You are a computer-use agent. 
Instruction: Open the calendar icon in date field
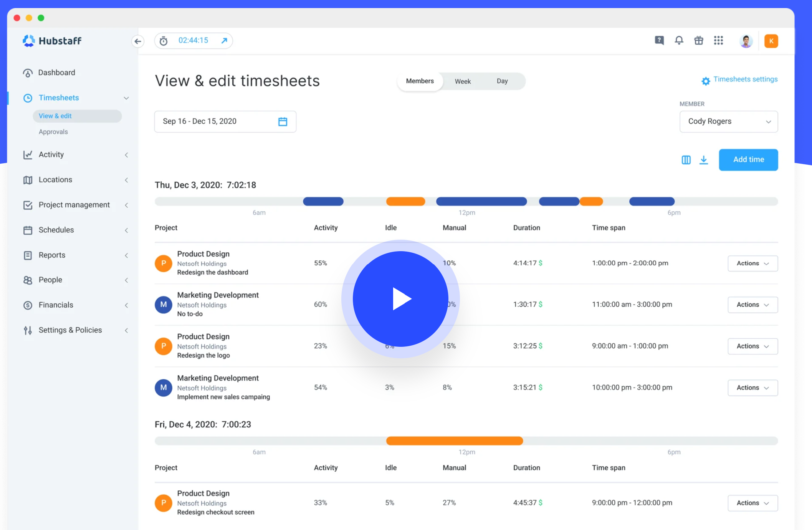(x=283, y=122)
